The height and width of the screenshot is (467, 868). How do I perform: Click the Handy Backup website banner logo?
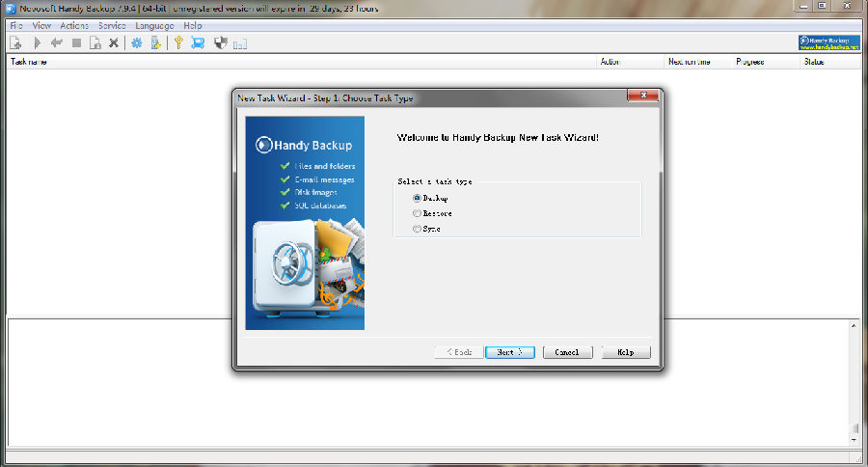tap(828, 43)
